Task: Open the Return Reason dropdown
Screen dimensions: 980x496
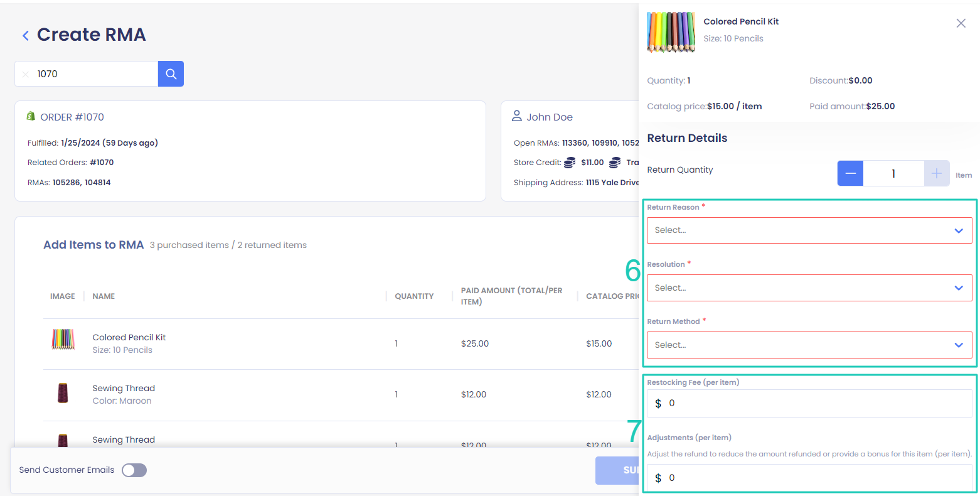Action: click(809, 230)
